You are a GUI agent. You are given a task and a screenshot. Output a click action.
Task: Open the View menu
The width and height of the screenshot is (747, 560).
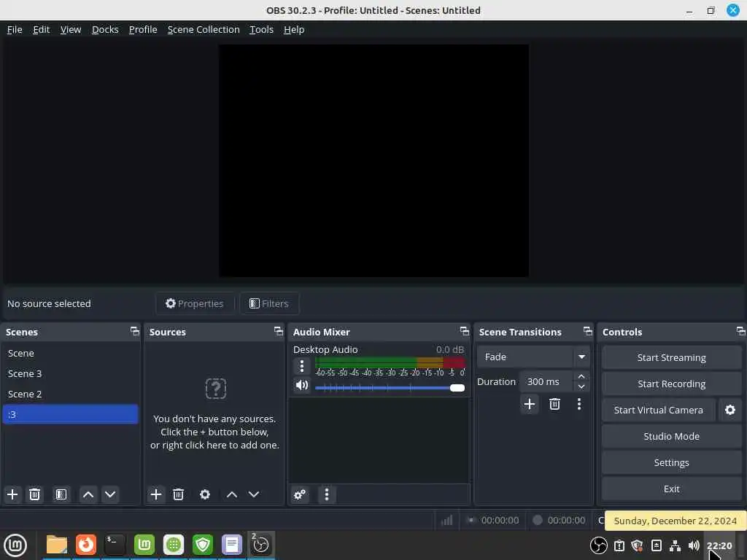click(x=71, y=29)
